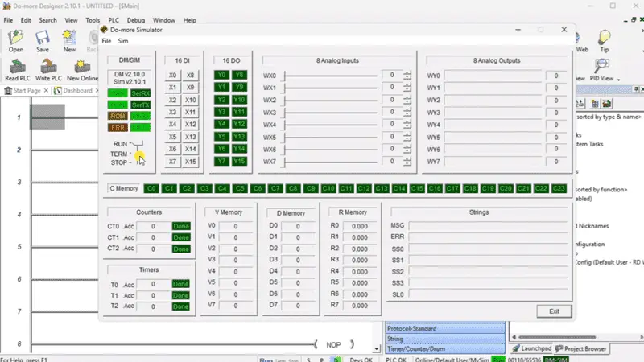
Task: Click the WX6 value stepper
Action: point(407,149)
